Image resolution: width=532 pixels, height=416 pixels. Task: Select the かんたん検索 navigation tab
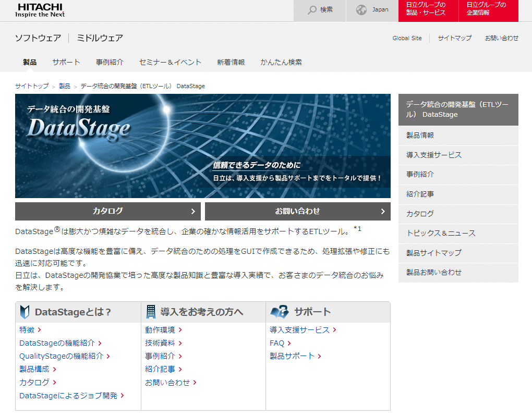[281, 63]
